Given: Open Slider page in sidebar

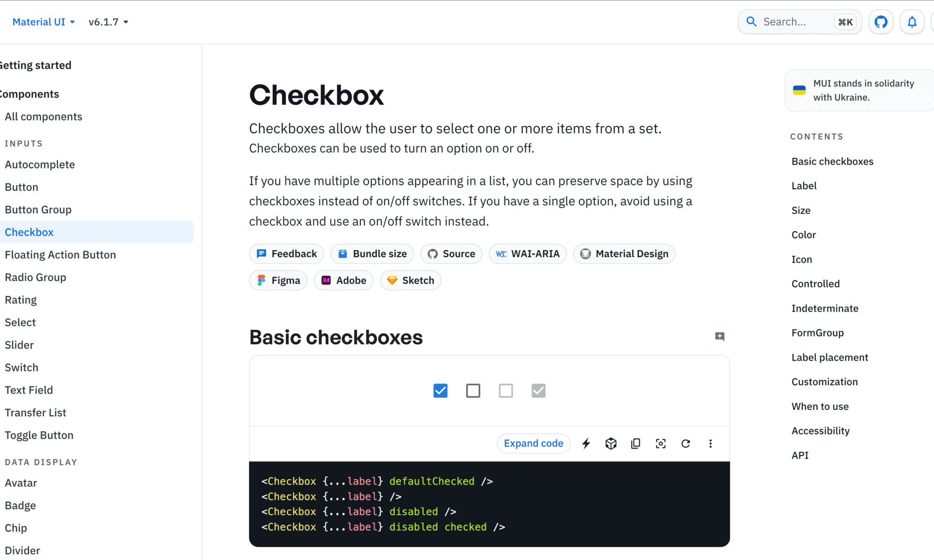Looking at the screenshot, I should coord(19,345).
